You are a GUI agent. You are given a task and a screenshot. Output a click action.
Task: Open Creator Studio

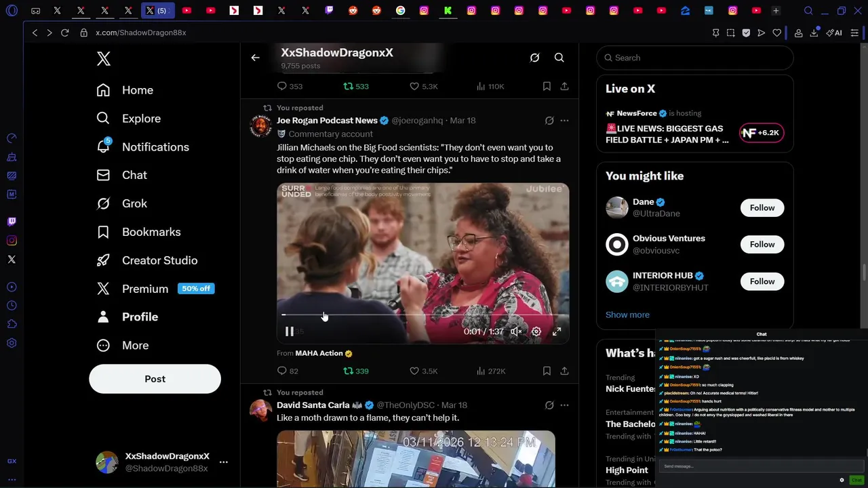pos(147,260)
